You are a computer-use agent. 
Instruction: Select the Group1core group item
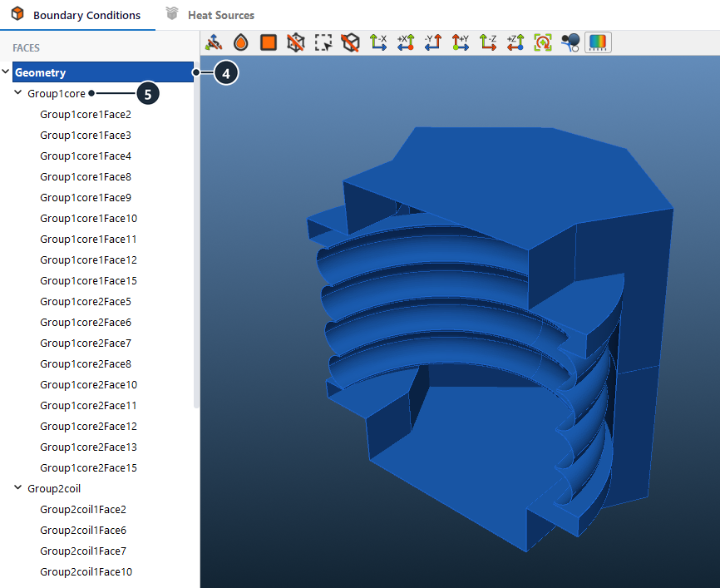pyautogui.click(x=57, y=94)
